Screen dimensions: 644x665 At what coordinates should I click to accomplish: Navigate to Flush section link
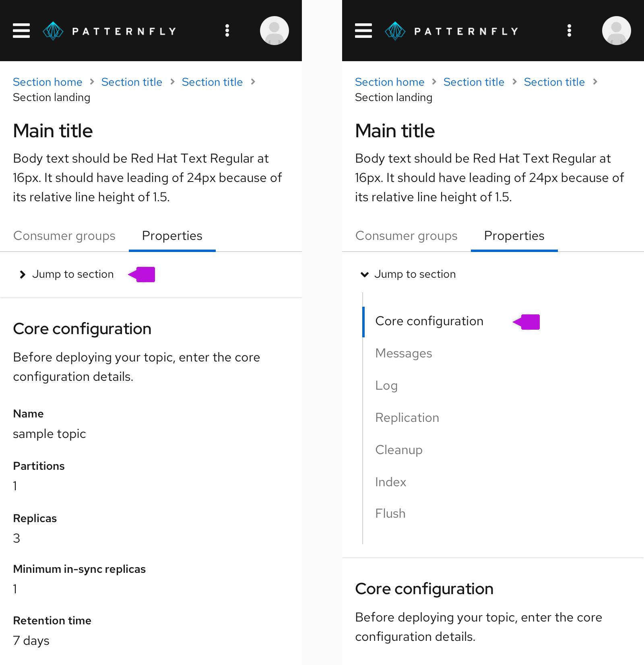390,513
